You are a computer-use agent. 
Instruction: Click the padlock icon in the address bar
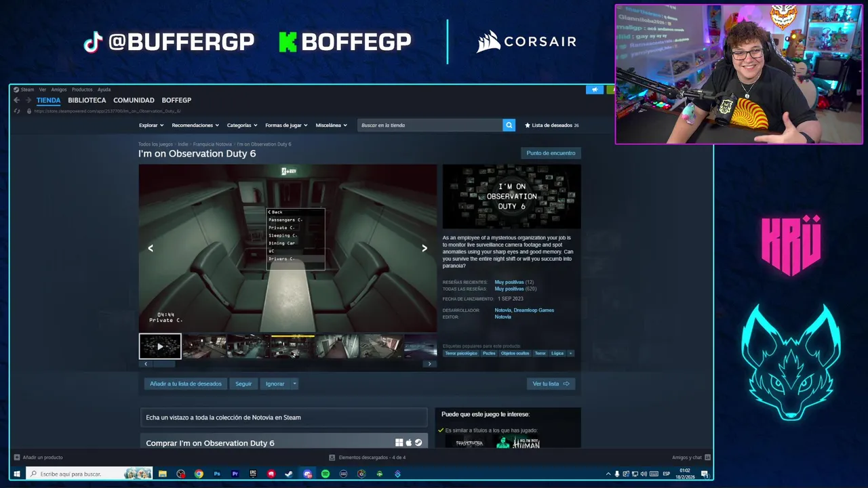click(x=28, y=110)
